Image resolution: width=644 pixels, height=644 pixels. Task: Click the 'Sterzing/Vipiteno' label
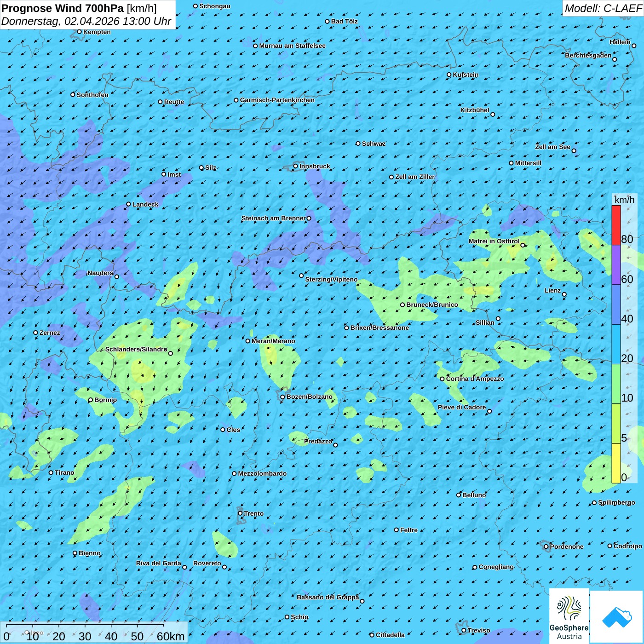pos(331,279)
